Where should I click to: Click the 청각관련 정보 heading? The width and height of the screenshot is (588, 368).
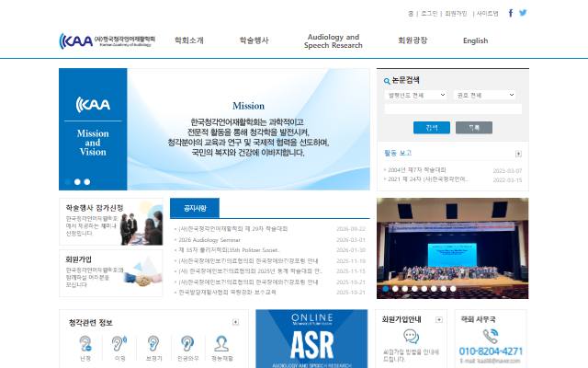tap(90, 323)
